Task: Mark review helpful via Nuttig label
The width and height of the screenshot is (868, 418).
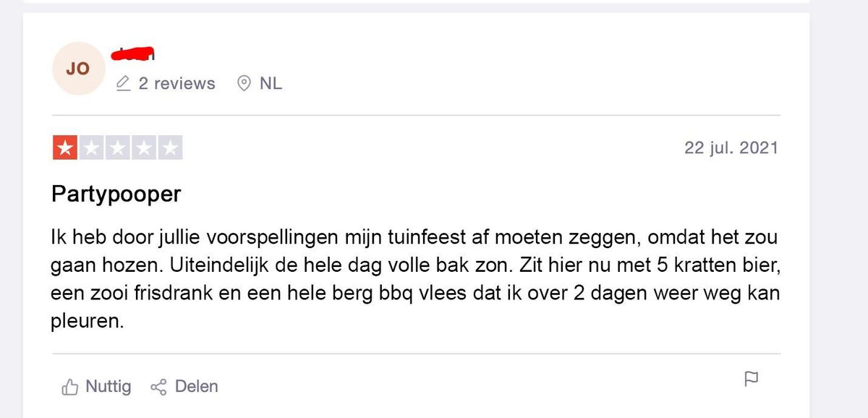Action: [109, 387]
